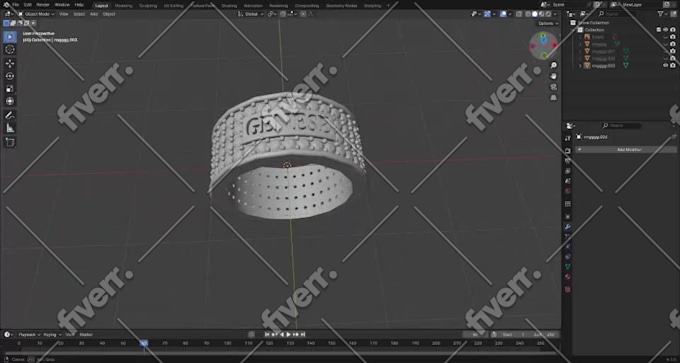The height and width of the screenshot is (363, 680).
Task: Enable solid viewport shading
Action: click(x=535, y=14)
